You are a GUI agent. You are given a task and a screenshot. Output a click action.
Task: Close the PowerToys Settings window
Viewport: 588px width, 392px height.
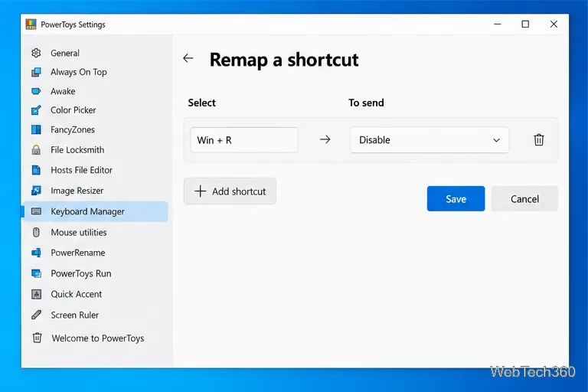554,24
